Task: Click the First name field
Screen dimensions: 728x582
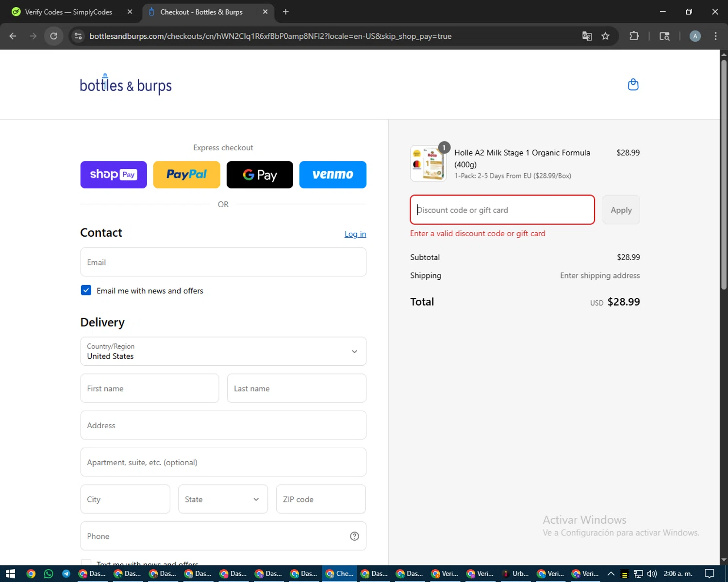Action: [149, 388]
